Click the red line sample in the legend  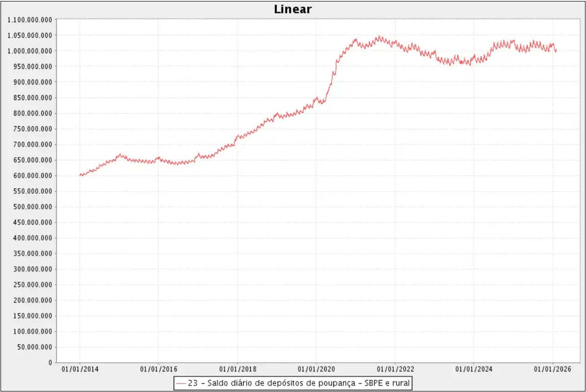click(181, 383)
